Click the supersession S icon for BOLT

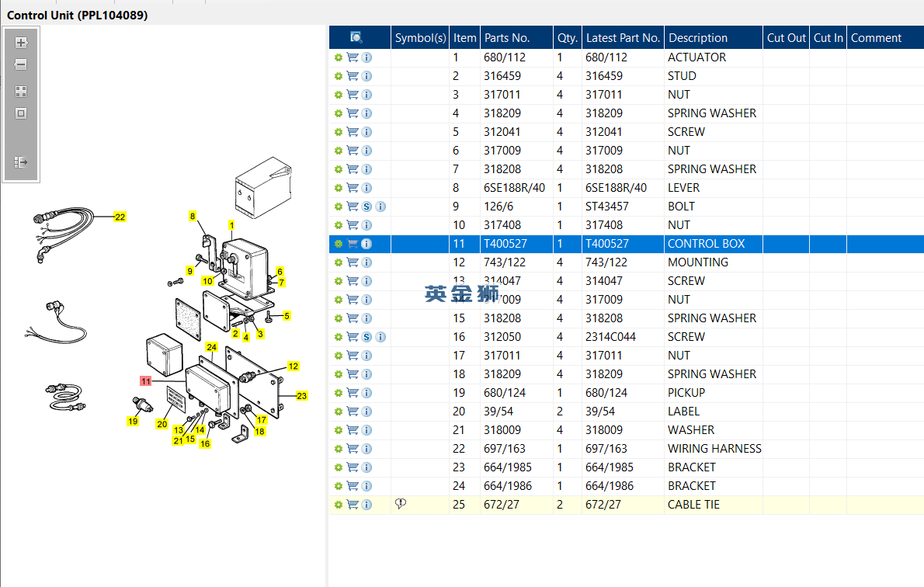(x=366, y=207)
